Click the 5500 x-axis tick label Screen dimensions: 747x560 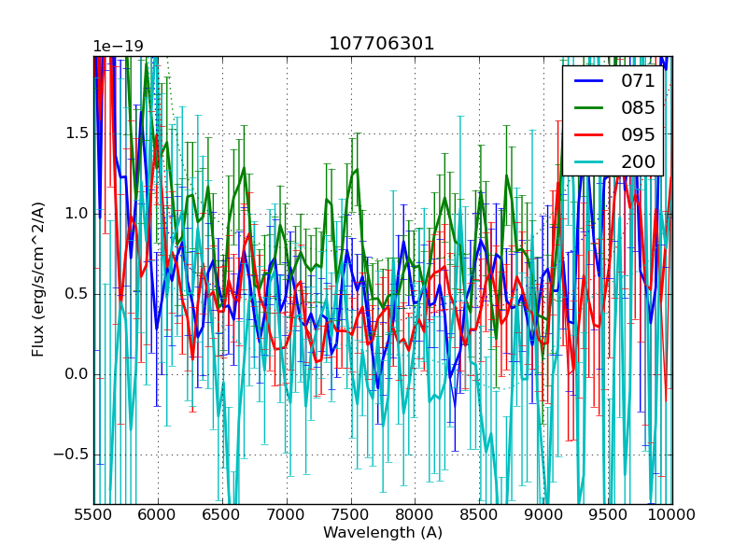coord(93,514)
